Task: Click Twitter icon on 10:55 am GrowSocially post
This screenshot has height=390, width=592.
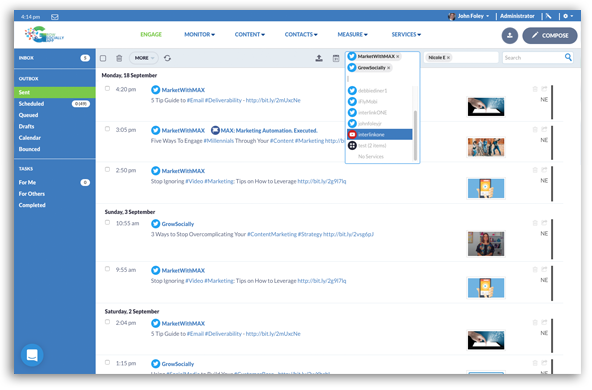Action: [x=156, y=224]
